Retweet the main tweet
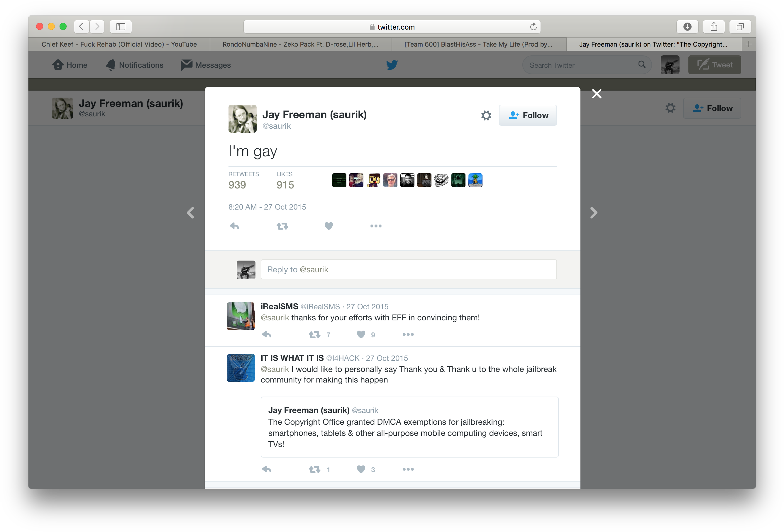Viewport: 784px width, 532px height. (282, 226)
